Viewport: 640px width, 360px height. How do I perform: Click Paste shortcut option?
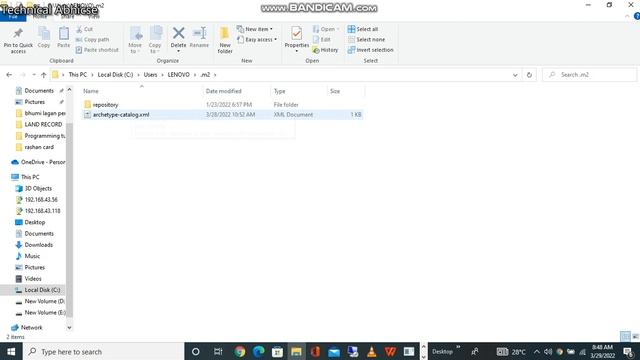(x=97, y=50)
